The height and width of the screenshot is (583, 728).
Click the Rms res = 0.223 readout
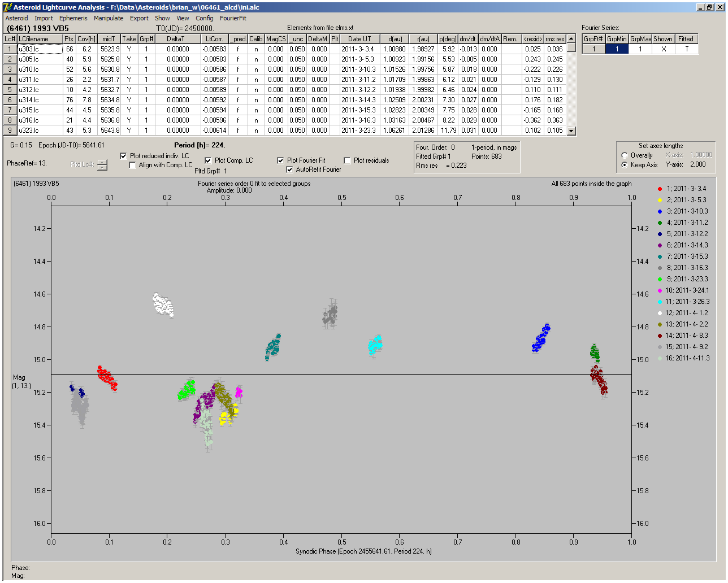click(x=441, y=166)
